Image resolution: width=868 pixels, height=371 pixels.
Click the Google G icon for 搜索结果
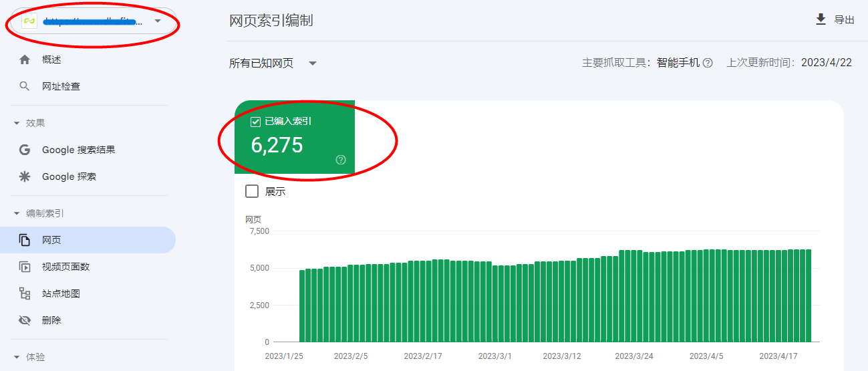tap(25, 150)
